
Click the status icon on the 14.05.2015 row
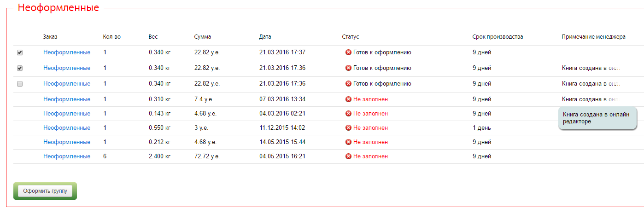[x=348, y=142]
